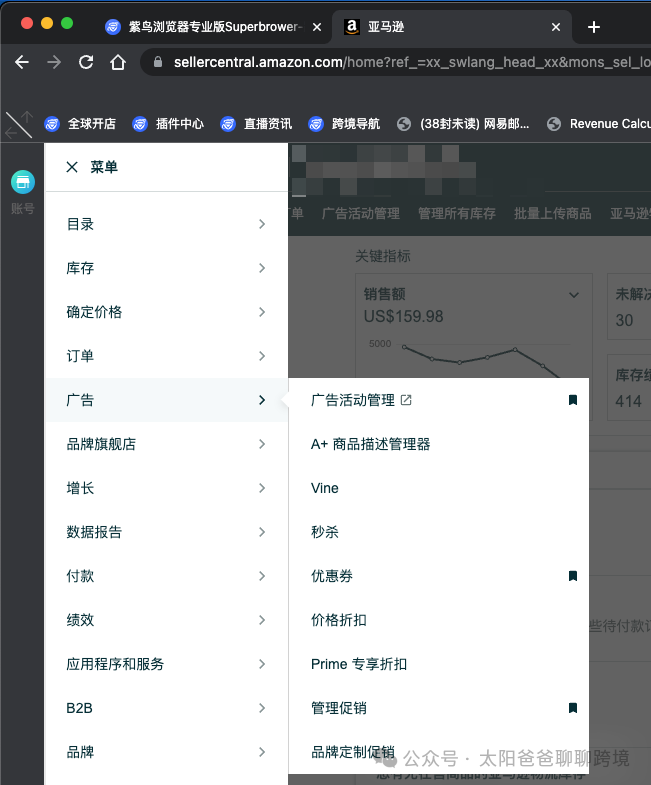Switch to the 紫鸟浏览器专业版 tab
651x785 pixels.
pos(213,27)
